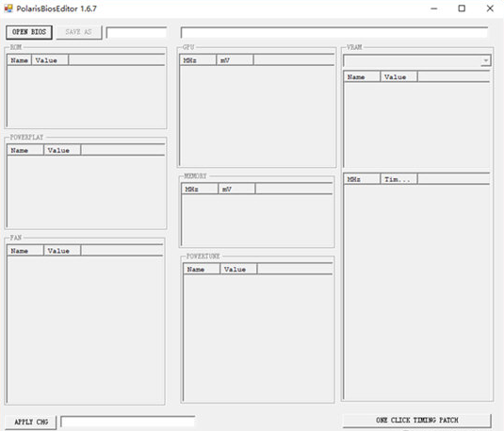504x431 pixels.
Task: Run the ONE CLICK TIMING PATCH
Action: tap(417, 421)
